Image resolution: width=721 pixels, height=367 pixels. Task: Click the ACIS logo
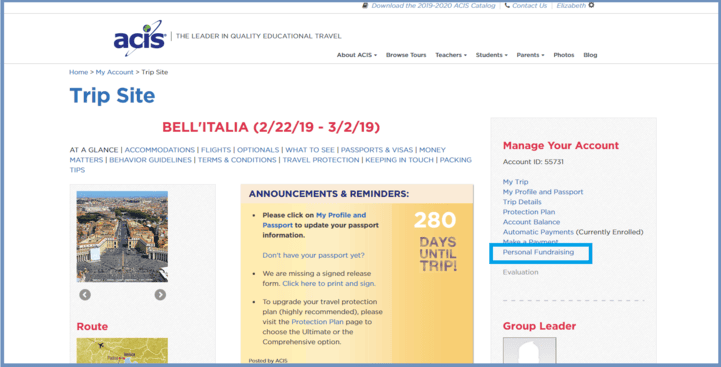[x=140, y=39]
